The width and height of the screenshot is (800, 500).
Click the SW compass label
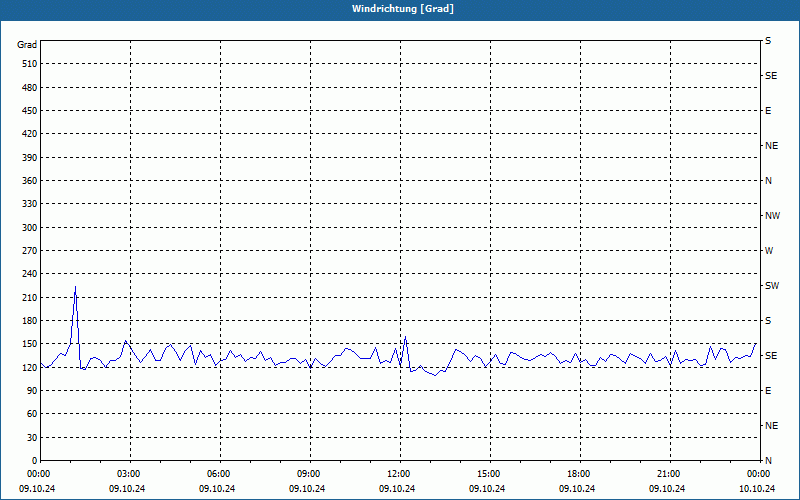pos(772,286)
